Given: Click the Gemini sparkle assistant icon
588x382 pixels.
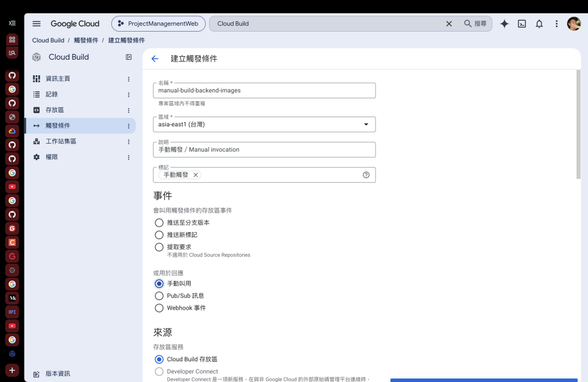Looking at the screenshot, I should [x=504, y=24].
